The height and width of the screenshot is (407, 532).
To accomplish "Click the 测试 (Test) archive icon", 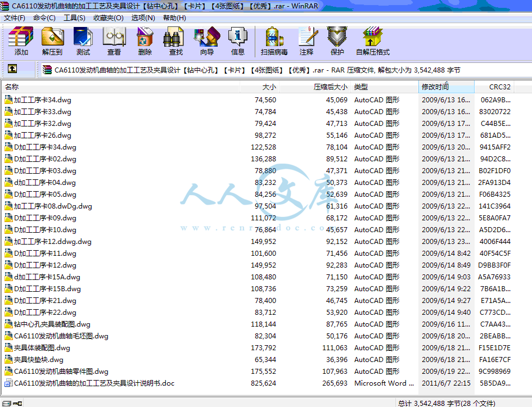I will (x=83, y=41).
